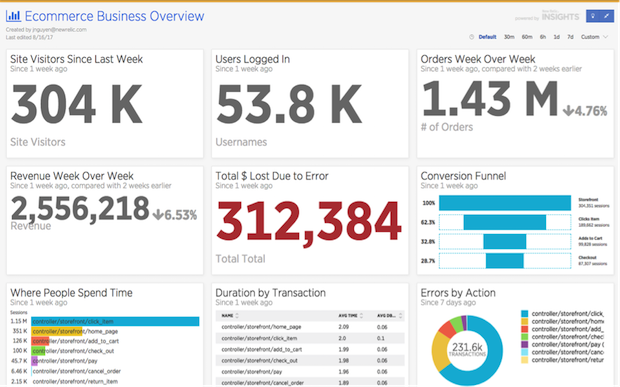Select the 60m time range
Viewport: 620px width, 387px height.
(x=527, y=37)
